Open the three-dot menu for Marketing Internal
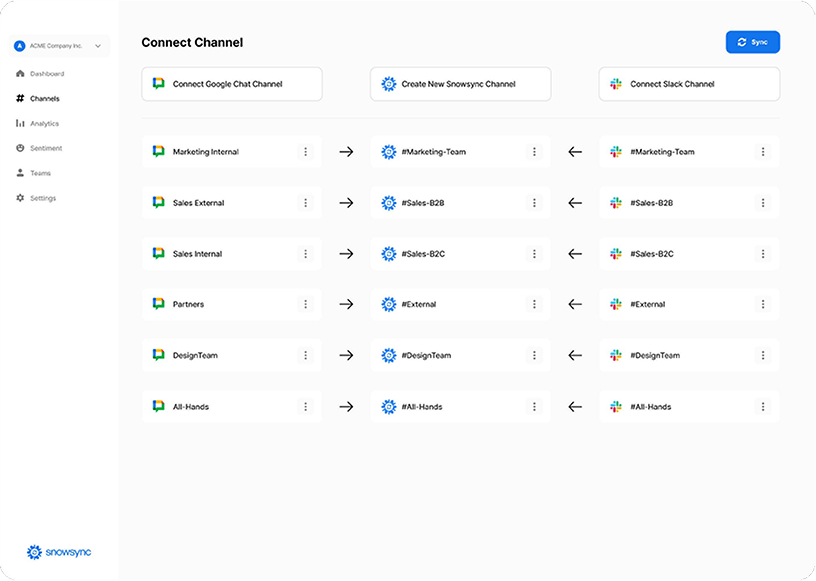816x581 pixels. tap(306, 152)
